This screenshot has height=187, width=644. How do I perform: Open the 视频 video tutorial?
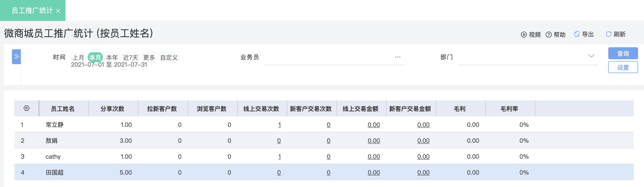530,35
